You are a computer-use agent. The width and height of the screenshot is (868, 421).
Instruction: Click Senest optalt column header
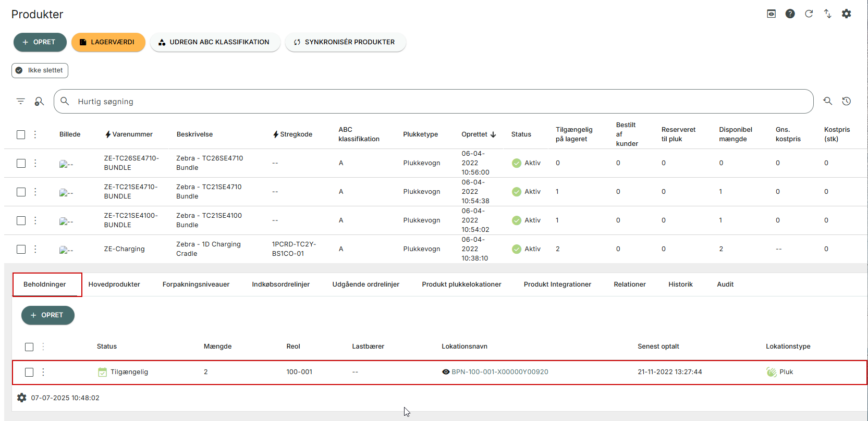click(x=658, y=346)
